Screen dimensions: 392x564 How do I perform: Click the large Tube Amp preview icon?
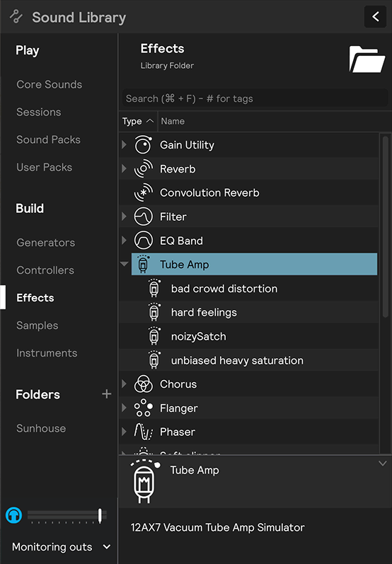(144, 481)
